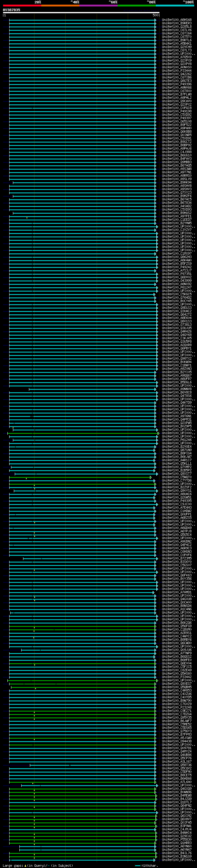This screenshot has width=197, height=868.
Task: Select hit label UniRef100_Q8GTE3
Action: point(177,81)
